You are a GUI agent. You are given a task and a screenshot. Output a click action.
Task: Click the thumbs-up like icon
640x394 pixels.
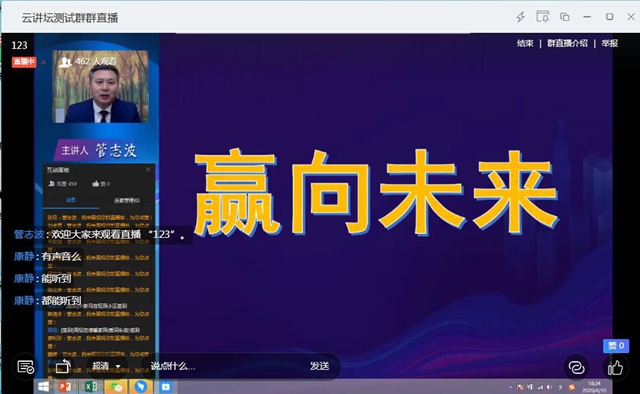pos(615,367)
